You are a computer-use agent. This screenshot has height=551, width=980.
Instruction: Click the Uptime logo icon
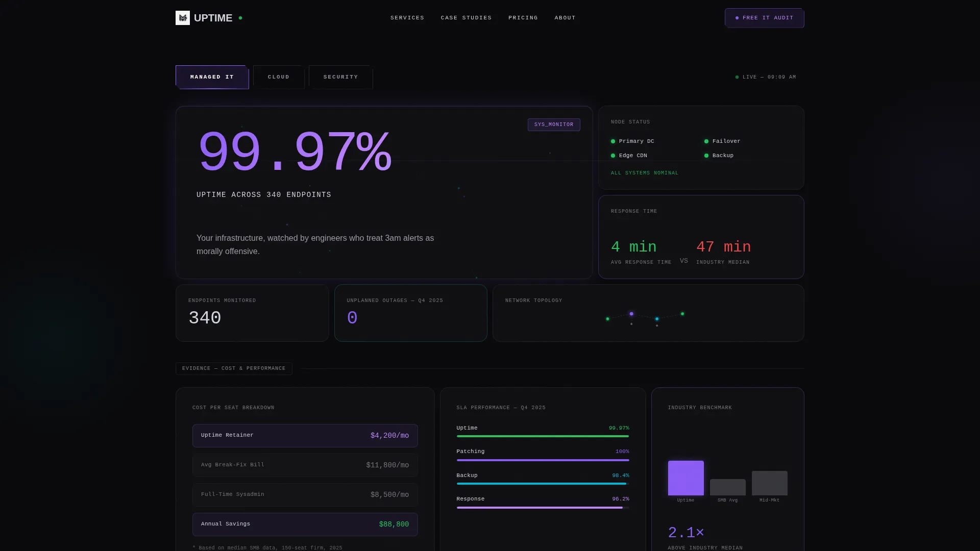point(183,18)
